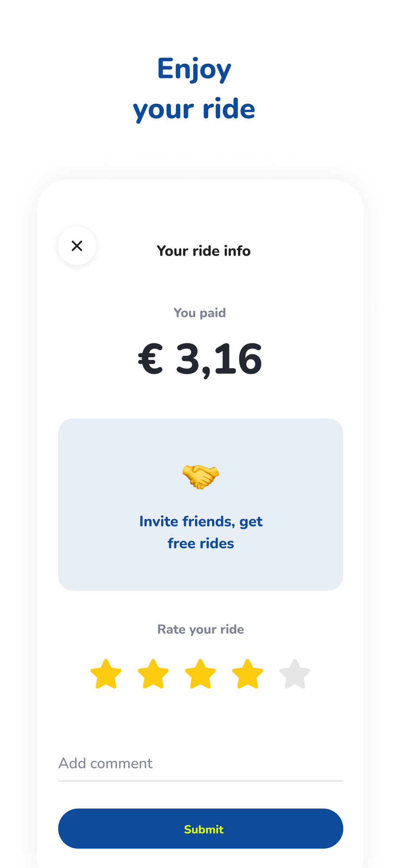
Task: Focus the Add comment field
Action: pos(200,763)
